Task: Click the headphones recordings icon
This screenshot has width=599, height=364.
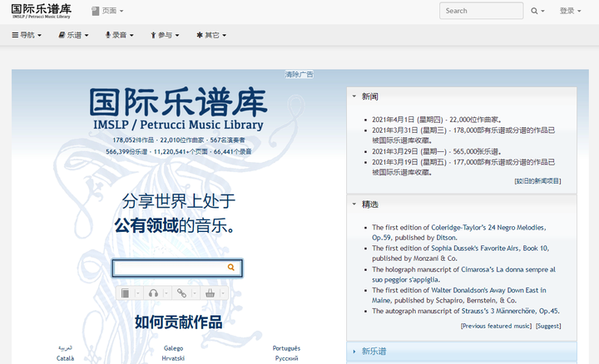Action: point(153,293)
